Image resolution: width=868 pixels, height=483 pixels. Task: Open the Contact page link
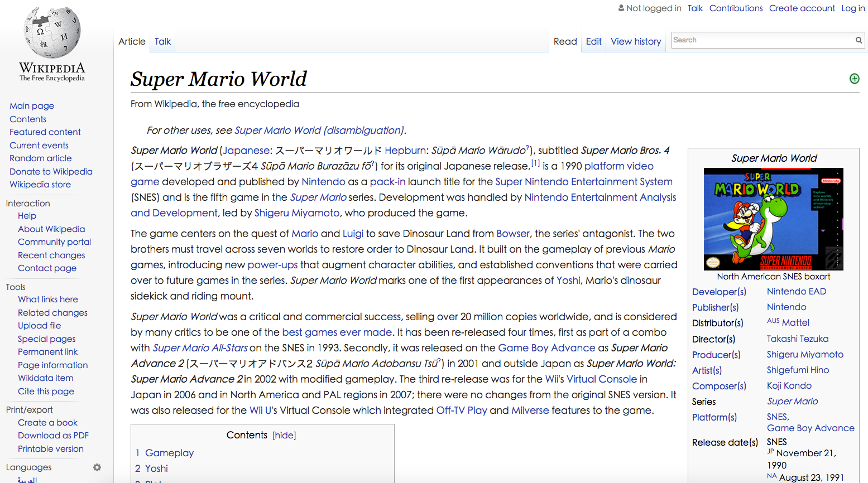[x=47, y=268]
